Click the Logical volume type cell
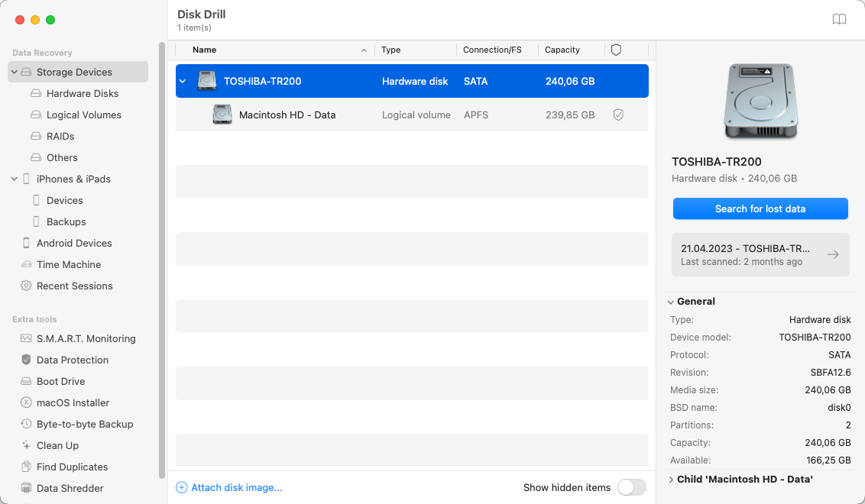Image resolution: width=865 pixels, height=504 pixels. (x=416, y=115)
